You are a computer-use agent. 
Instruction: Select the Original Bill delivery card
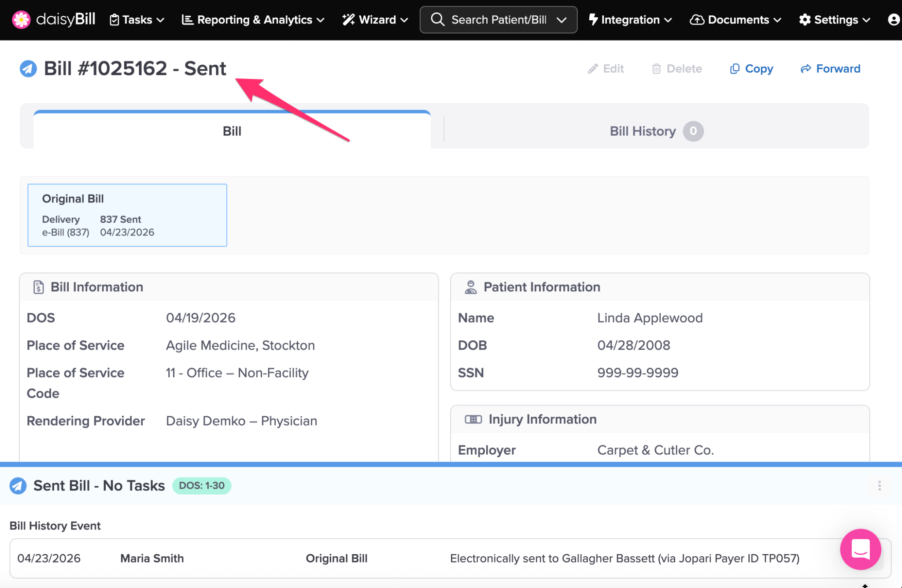point(127,215)
